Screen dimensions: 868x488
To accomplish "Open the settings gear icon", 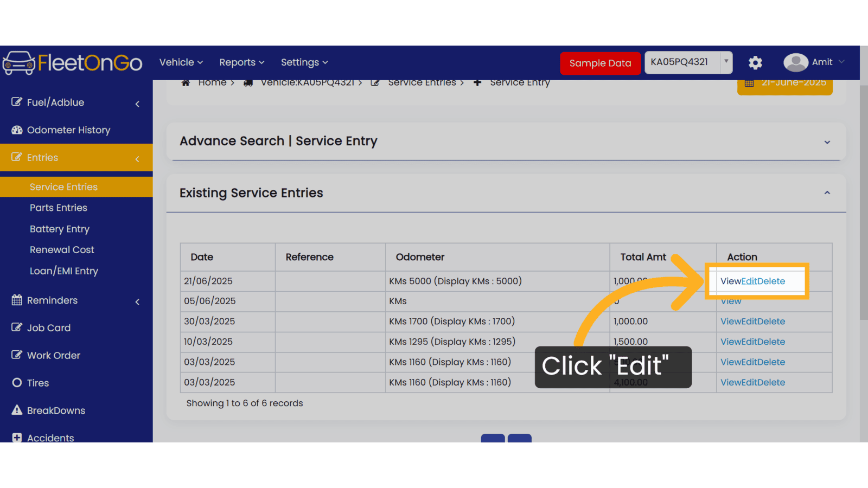I will (755, 63).
